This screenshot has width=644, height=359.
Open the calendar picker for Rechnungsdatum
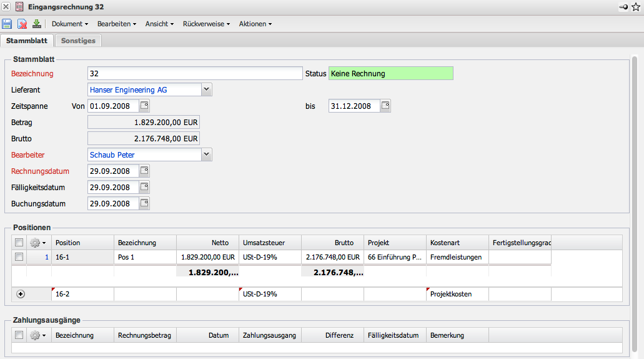pos(144,171)
